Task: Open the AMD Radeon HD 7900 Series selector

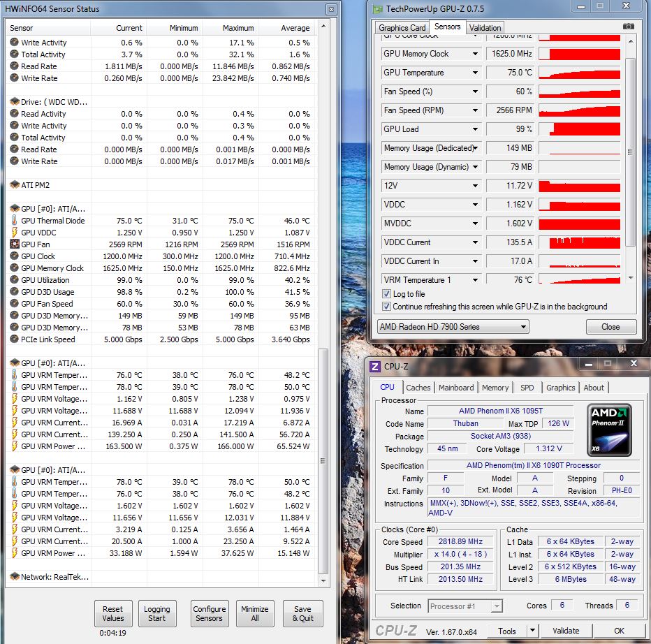Action: pyautogui.click(x=453, y=327)
